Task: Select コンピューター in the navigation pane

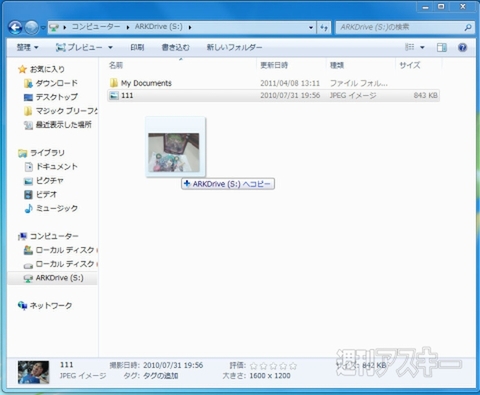Action: click(x=54, y=236)
